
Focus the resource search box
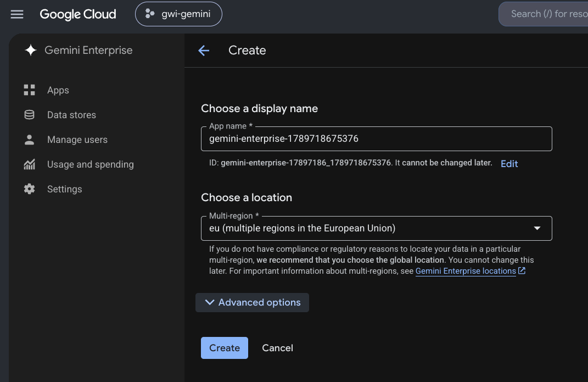pyautogui.click(x=544, y=14)
